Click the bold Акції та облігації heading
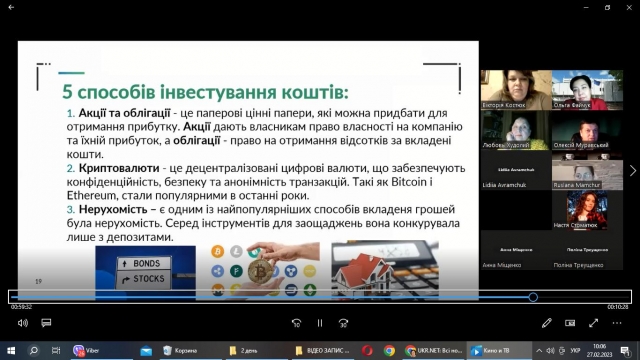The width and height of the screenshot is (640, 360). (x=124, y=113)
